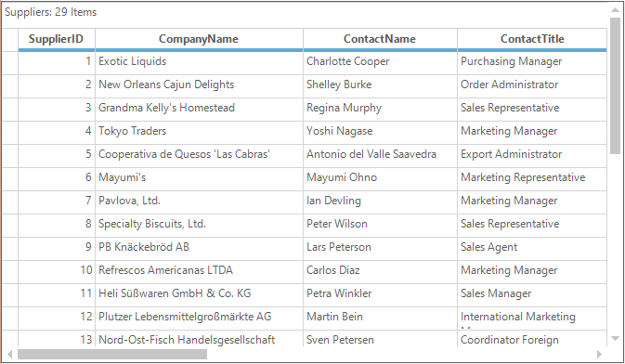Screen dimensions: 625x364
Task: Select the Tokyo Traders company cell
Action: 199,133
